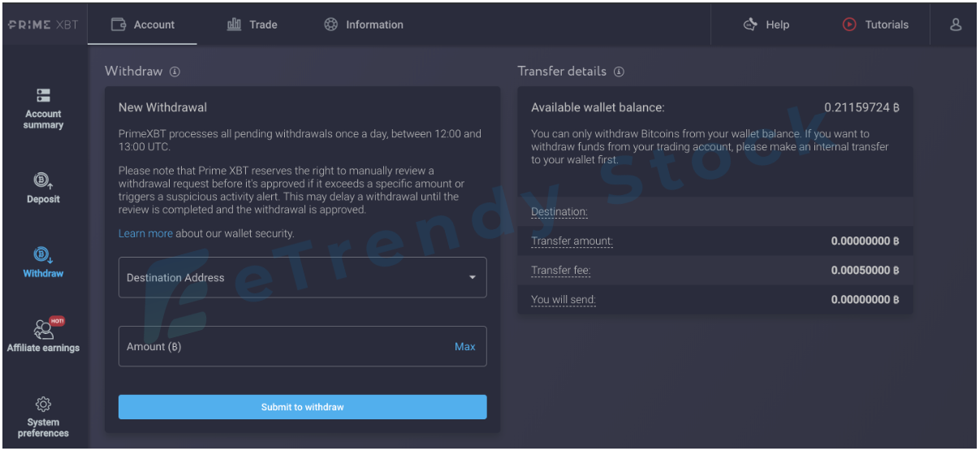980x451 pixels.
Task: Open System preferences gear in sidebar
Action: click(x=43, y=417)
